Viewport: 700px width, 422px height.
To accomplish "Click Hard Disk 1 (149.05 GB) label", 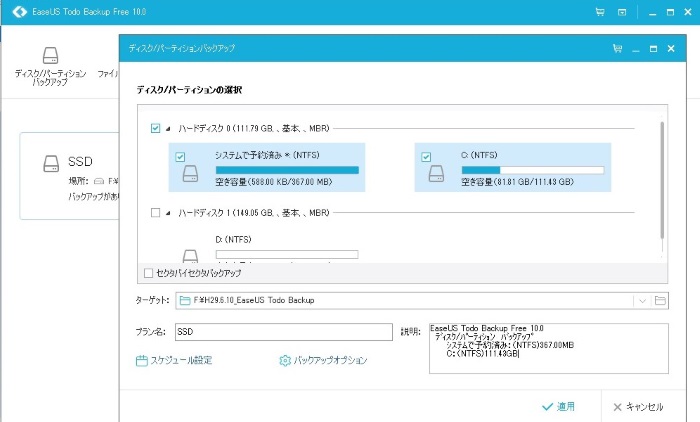I will tap(254, 213).
